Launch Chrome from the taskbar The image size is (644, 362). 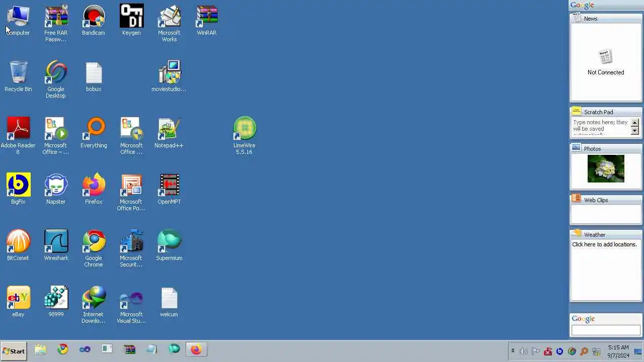pyautogui.click(x=63, y=349)
